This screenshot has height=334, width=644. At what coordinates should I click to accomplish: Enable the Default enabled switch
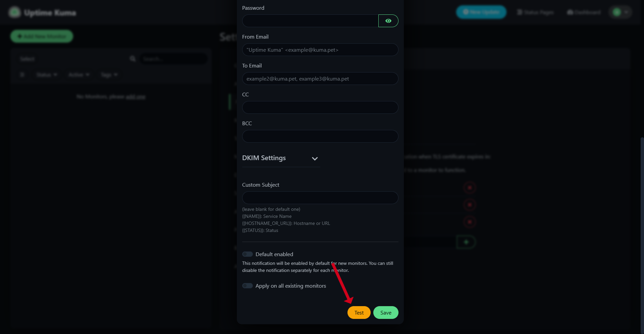(248, 254)
